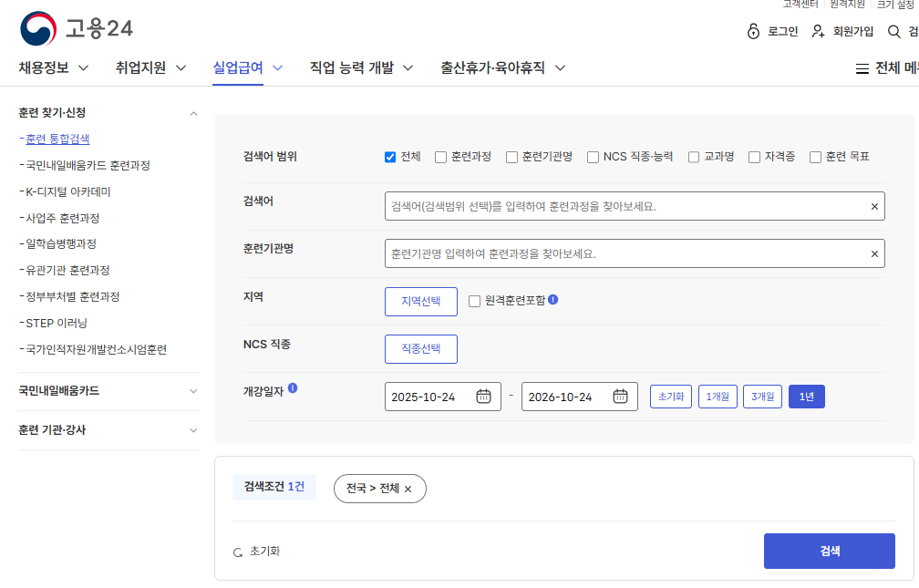Clear the 검색어 field with its X icon
919x588 pixels.
(873, 205)
